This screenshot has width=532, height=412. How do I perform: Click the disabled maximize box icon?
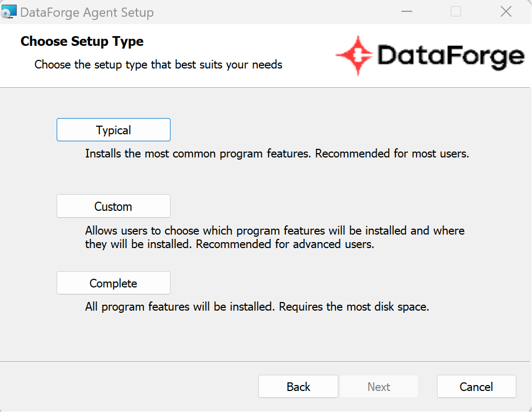click(456, 11)
